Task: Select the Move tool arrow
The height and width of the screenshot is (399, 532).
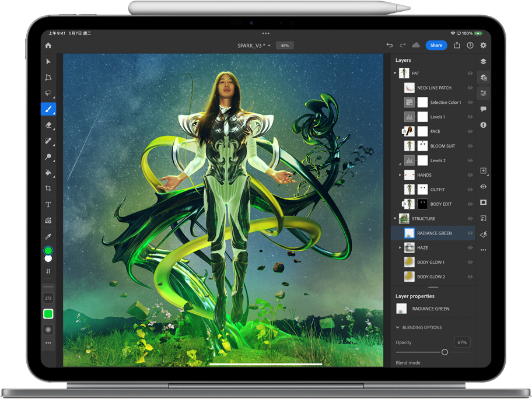Action: pos(48,61)
